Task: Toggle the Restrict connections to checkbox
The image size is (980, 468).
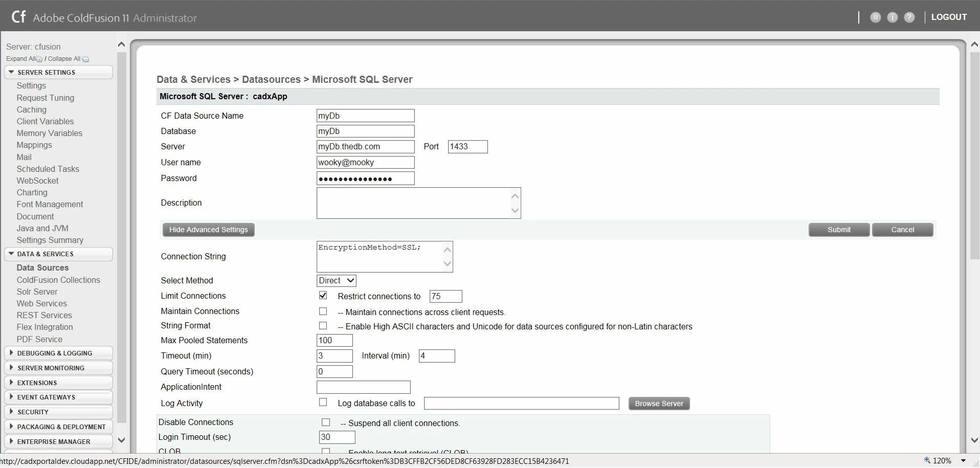Action: point(323,295)
